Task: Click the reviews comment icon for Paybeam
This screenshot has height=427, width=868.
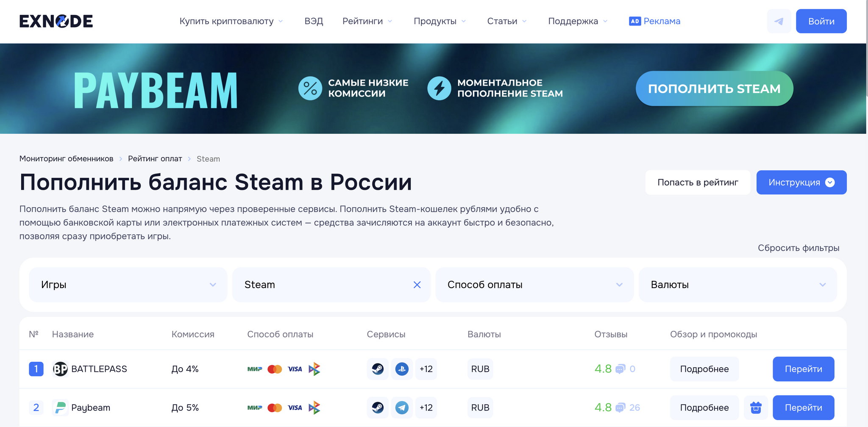Action: pos(620,408)
